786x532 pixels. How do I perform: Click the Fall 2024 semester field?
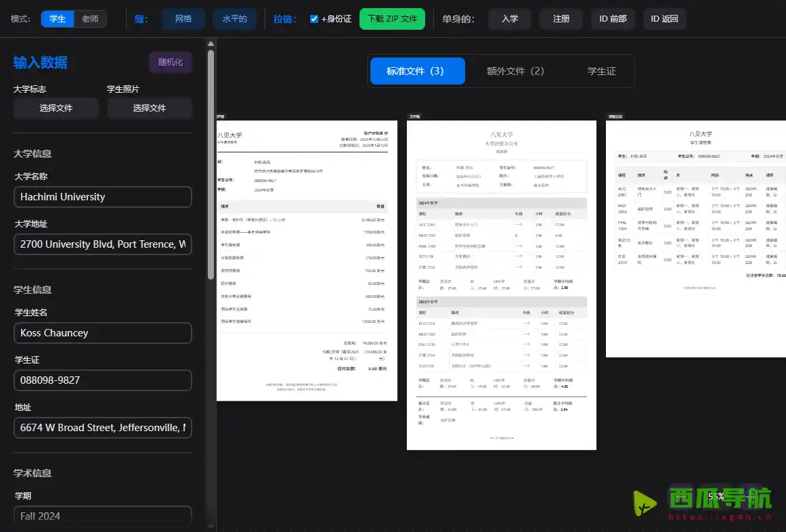102,516
